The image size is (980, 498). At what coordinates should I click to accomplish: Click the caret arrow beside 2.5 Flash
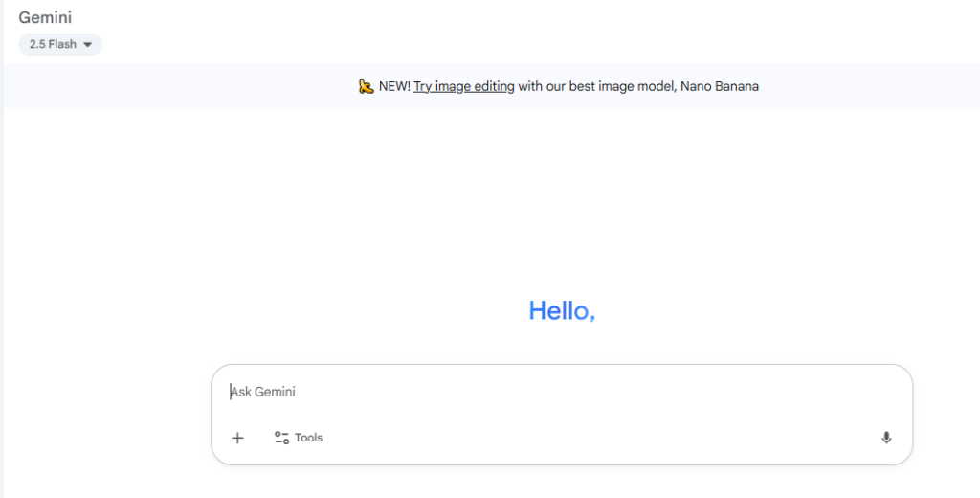pyautogui.click(x=88, y=45)
